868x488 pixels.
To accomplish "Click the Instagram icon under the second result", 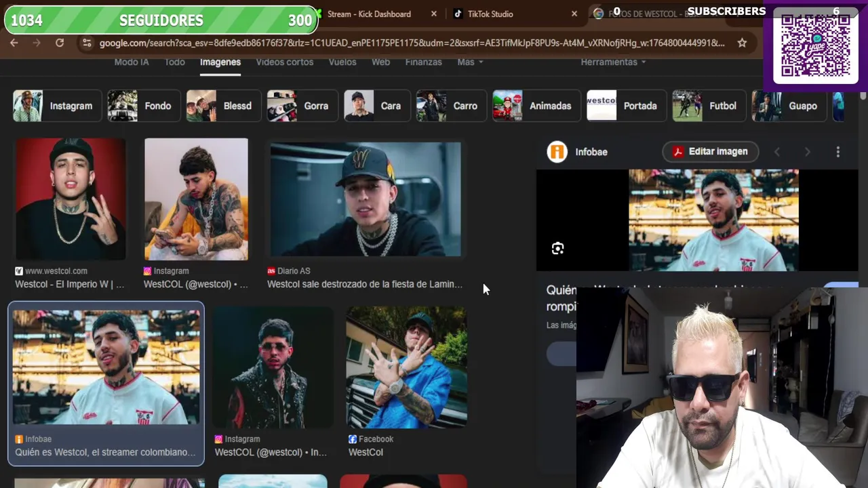I will point(147,270).
